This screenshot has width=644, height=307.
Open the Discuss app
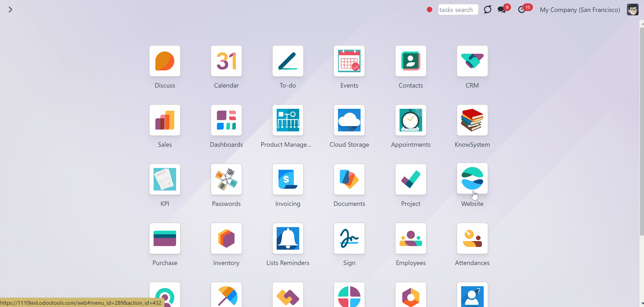pos(165,61)
